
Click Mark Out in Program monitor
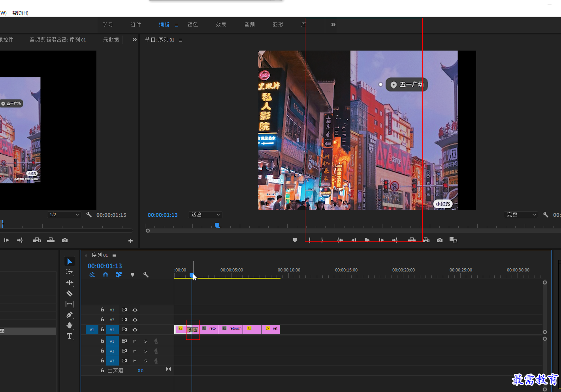click(x=322, y=240)
